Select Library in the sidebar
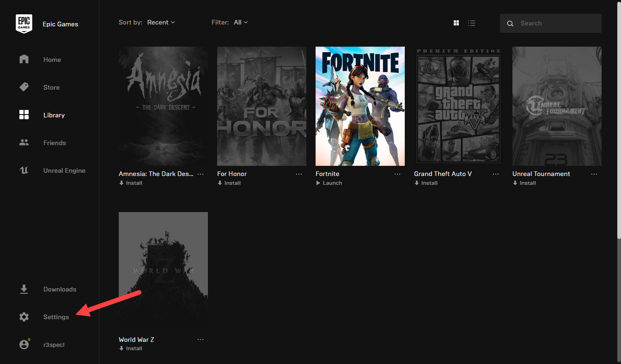 coord(54,115)
